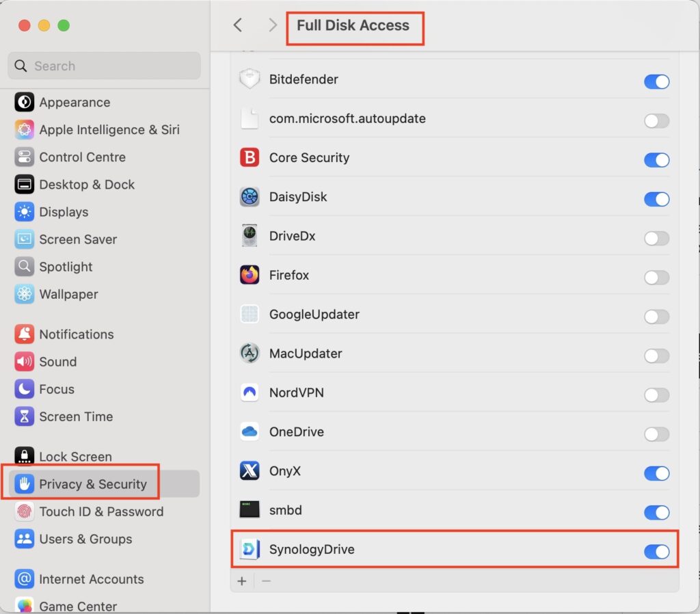700x614 pixels.
Task: Click the Bitdefender shield icon
Action: click(x=250, y=79)
